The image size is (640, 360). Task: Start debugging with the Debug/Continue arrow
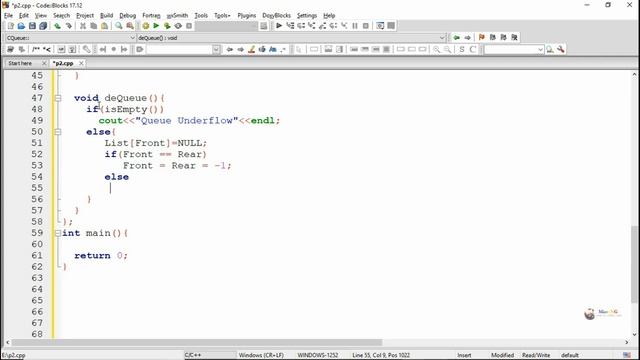coord(279,26)
